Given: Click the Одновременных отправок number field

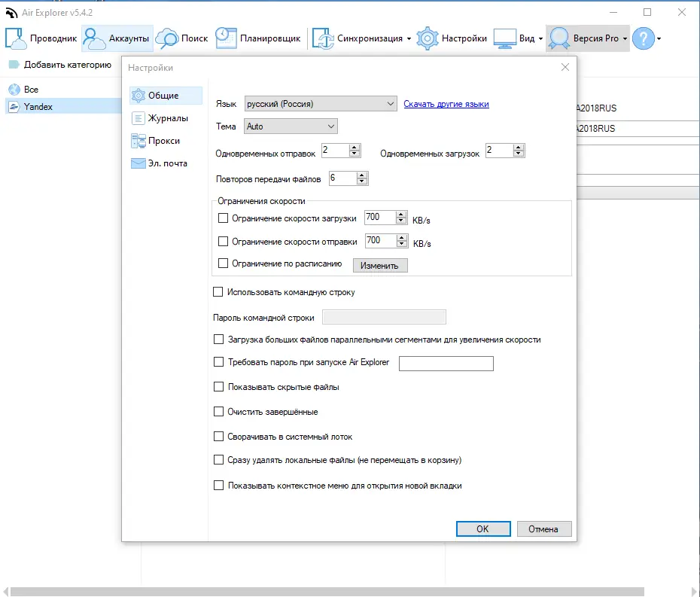Looking at the screenshot, I should click(335, 151).
